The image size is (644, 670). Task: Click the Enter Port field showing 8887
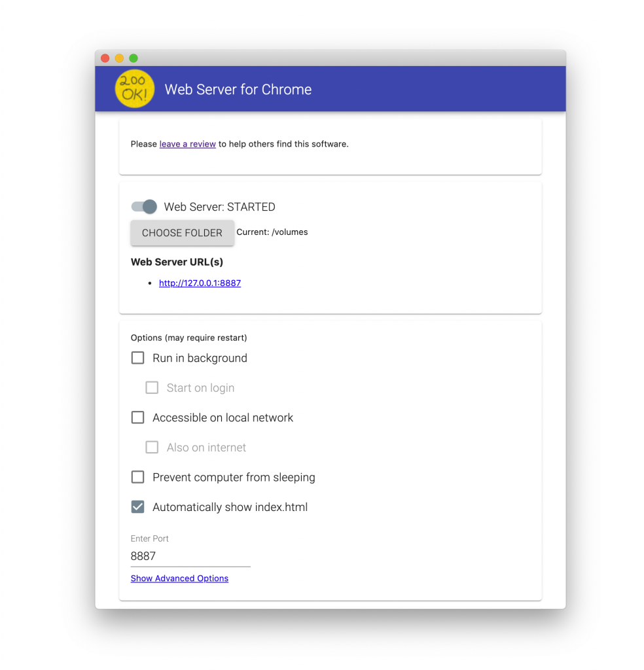pyautogui.click(x=190, y=556)
